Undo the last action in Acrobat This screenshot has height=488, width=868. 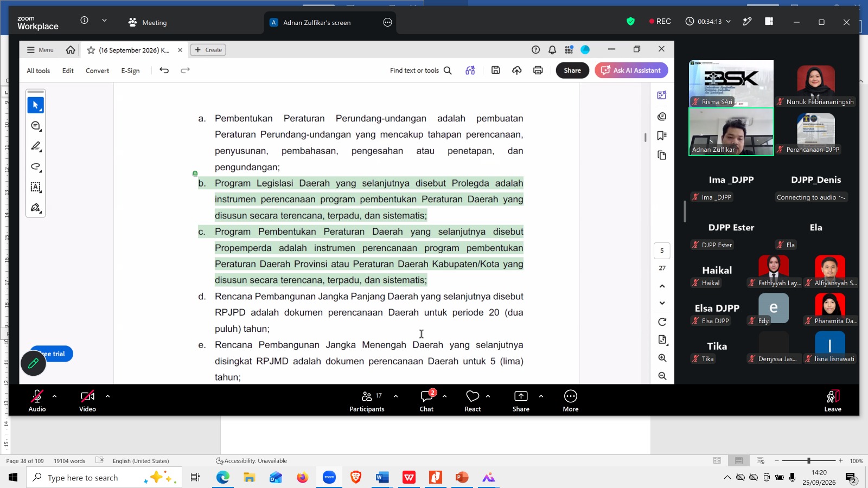click(164, 70)
